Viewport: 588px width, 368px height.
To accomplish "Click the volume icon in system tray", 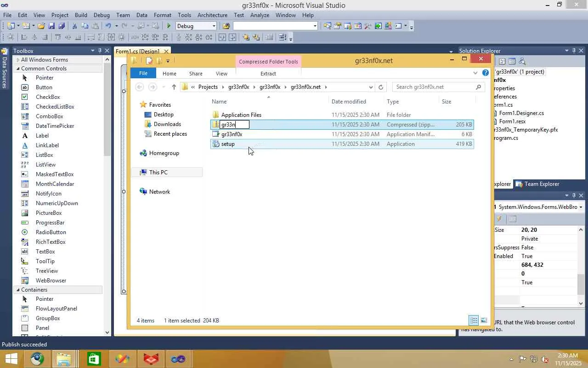I will click(545, 359).
